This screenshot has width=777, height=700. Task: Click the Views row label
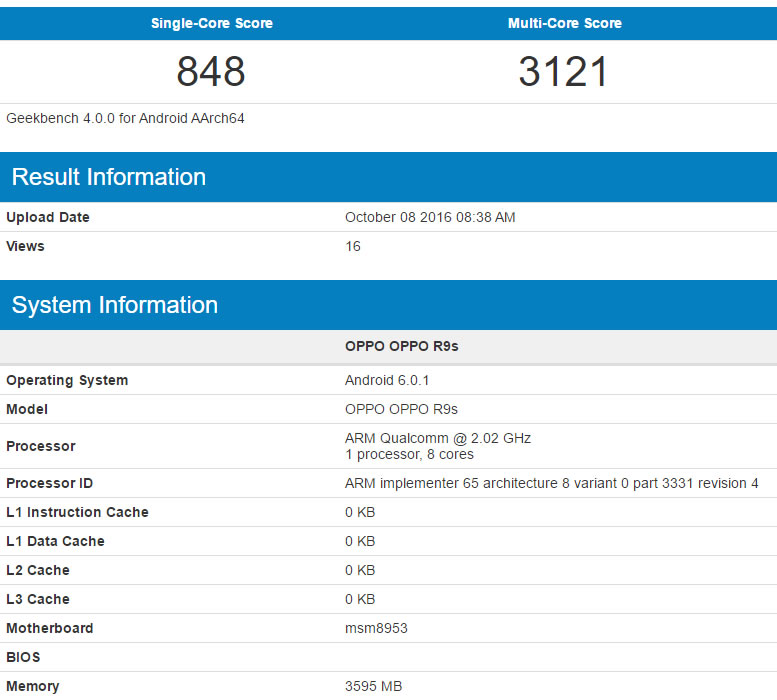[x=26, y=246]
